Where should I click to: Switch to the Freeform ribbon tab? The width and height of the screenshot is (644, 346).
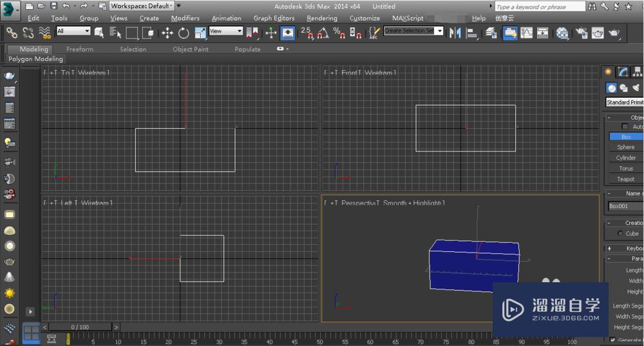(x=80, y=49)
